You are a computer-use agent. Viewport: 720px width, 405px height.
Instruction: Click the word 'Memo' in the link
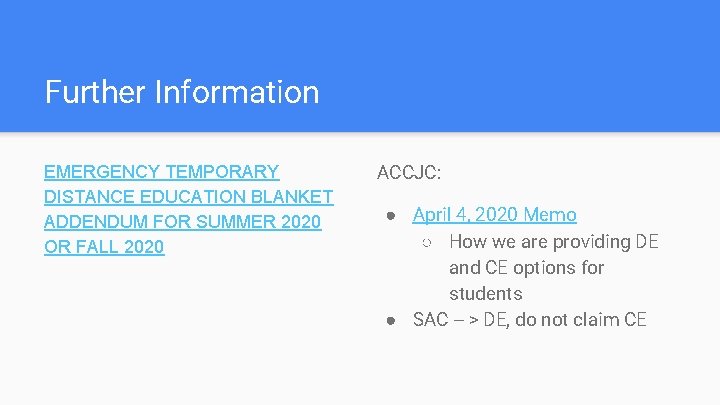(550, 214)
